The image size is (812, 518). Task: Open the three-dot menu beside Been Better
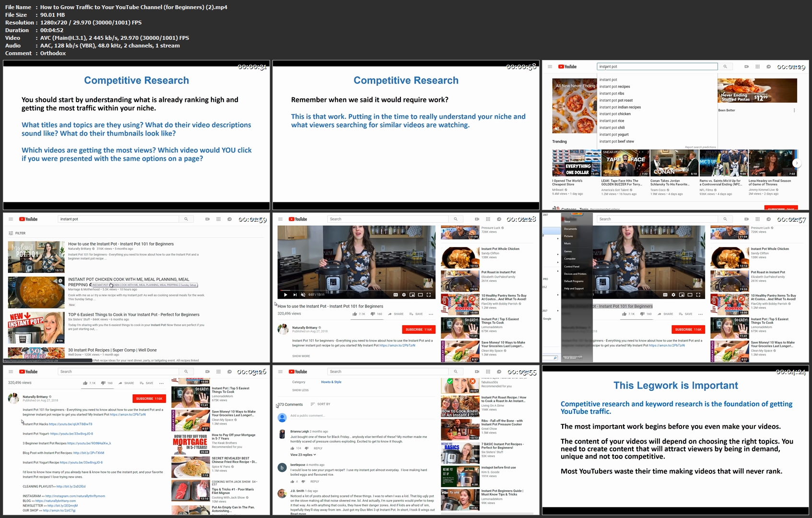pyautogui.click(x=794, y=110)
